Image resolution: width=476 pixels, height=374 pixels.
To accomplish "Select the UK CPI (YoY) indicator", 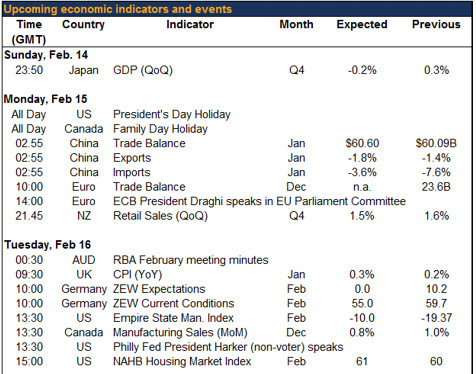I will [137, 274].
